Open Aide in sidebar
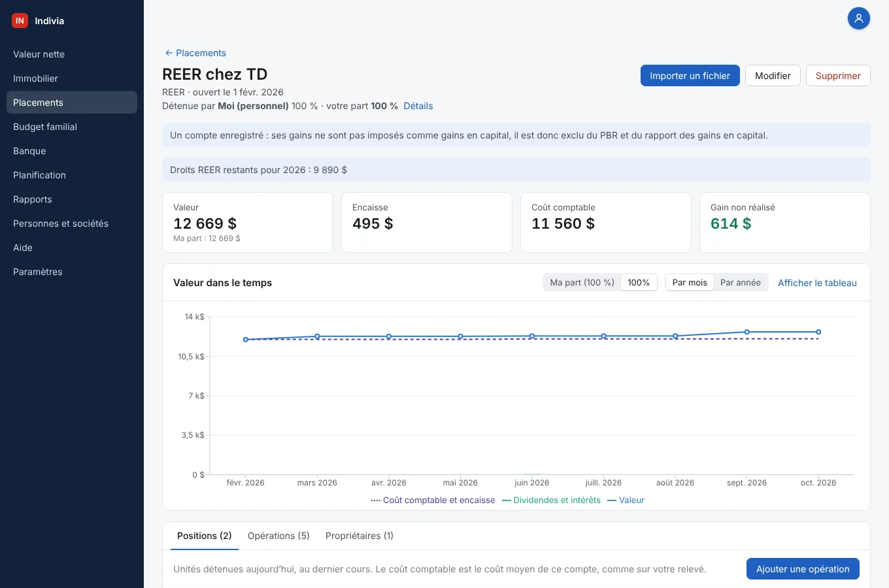Viewport: 889px width, 588px height. [x=72, y=248]
